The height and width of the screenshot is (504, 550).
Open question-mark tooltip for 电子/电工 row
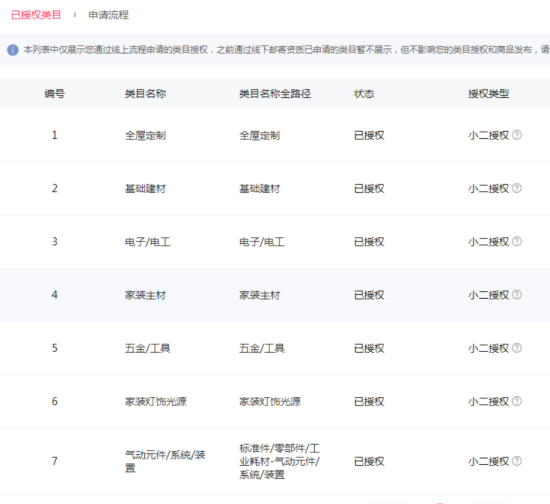517,241
